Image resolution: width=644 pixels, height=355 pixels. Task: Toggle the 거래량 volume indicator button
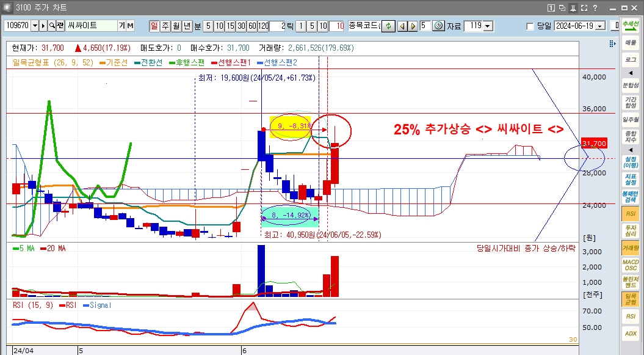pos(631,247)
